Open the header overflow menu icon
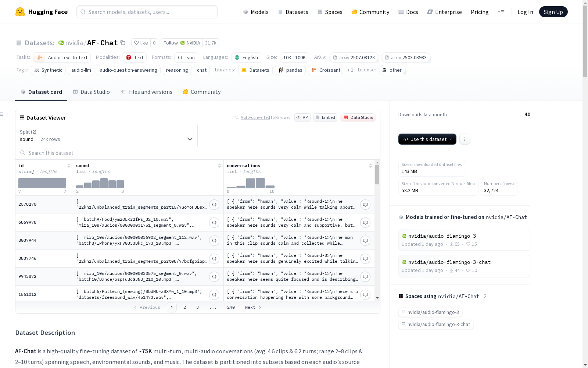Image resolution: width=588 pixels, height=368 pixels. tap(501, 12)
